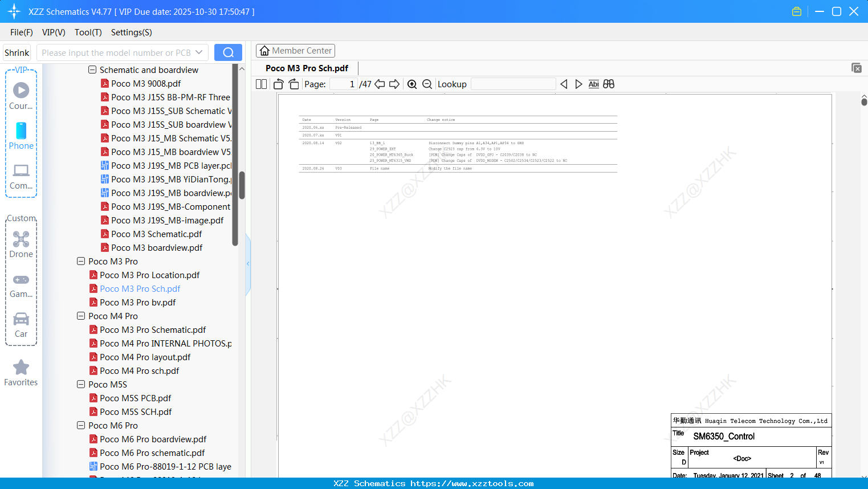Screen dimensions: 868x489
Task: Open the Car category
Action: (x=21, y=325)
